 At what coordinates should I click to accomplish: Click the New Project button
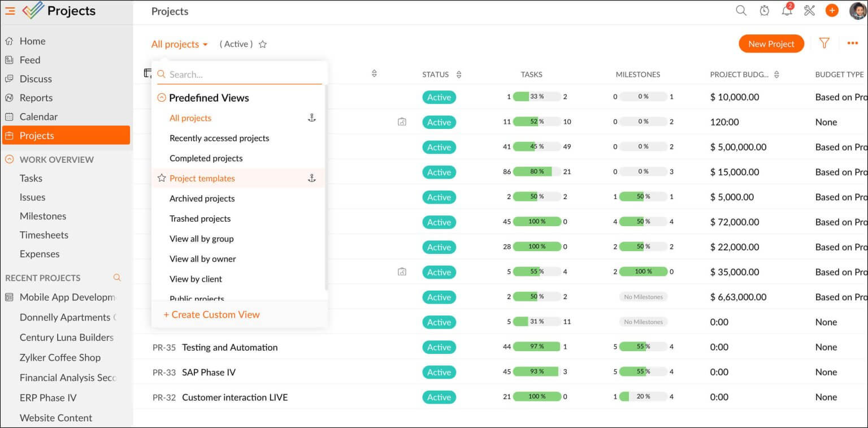pyautogui.click(x=771, y=44)
